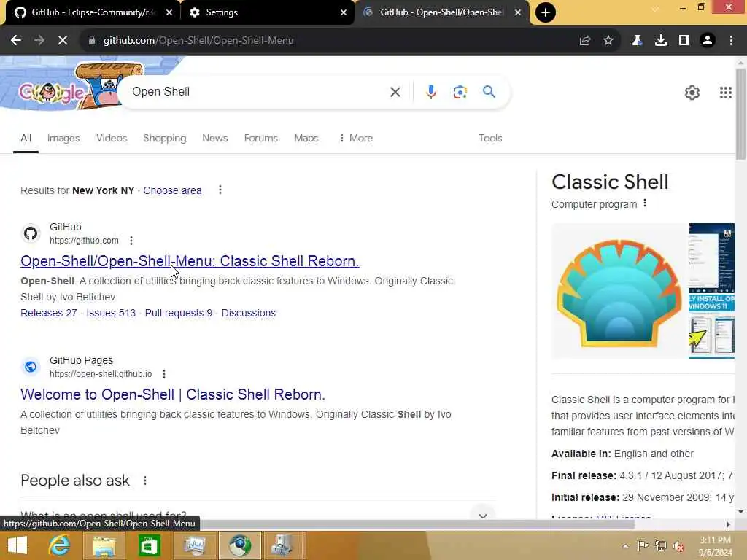747x560 pixels.
Task: Select the Videos search tab
Action: coord(112,138)
